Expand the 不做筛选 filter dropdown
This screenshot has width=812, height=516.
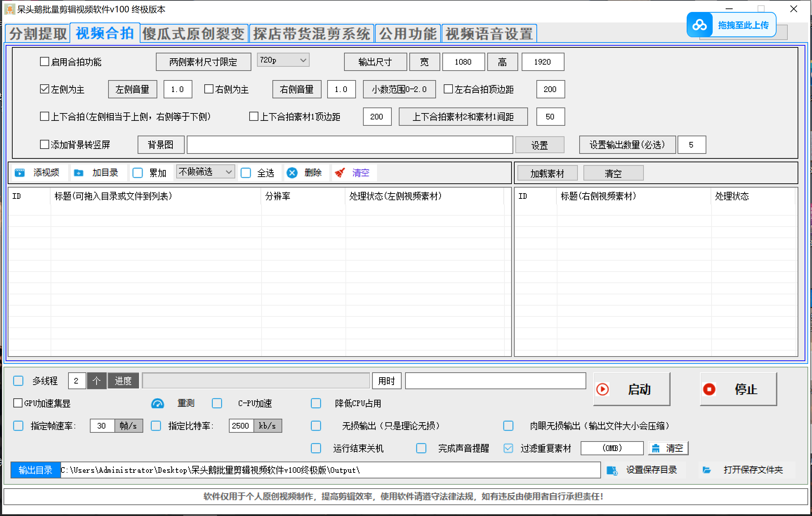[205, 172]
